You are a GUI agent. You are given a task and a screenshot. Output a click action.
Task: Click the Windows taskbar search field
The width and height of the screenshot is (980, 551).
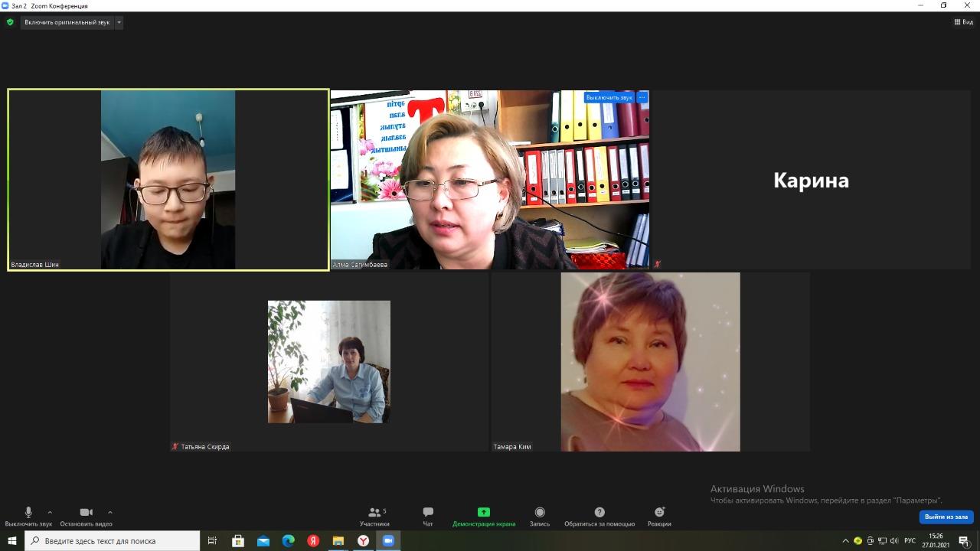115,541
